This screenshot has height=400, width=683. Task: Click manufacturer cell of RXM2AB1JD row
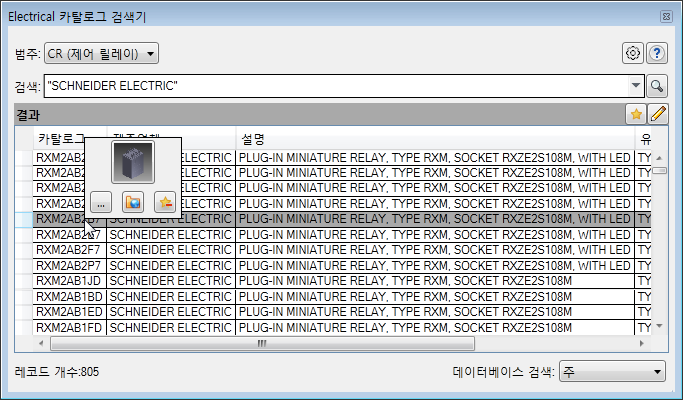coord(171,281)
